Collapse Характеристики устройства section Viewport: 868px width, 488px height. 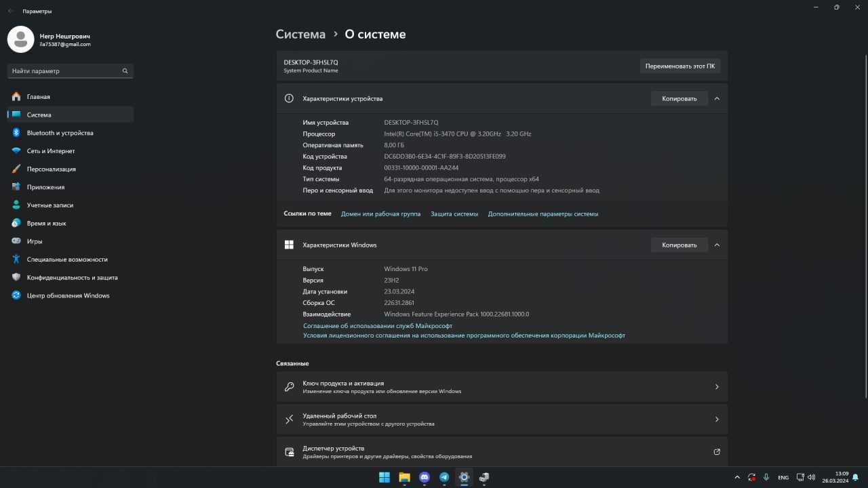click(x=717, y=98)
